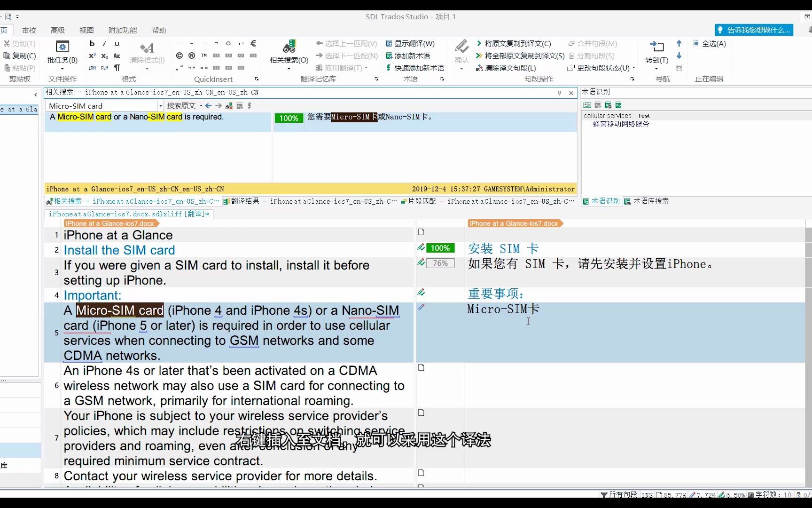Click termbase settings icon in Term Recognition
Screen dimensions: 812x508
pyautogui.click(x=608, y=105)
